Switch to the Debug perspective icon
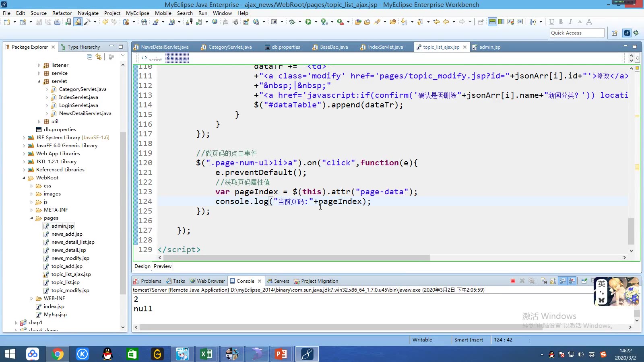This screenshot has height=362, width=644. (636, 33)
